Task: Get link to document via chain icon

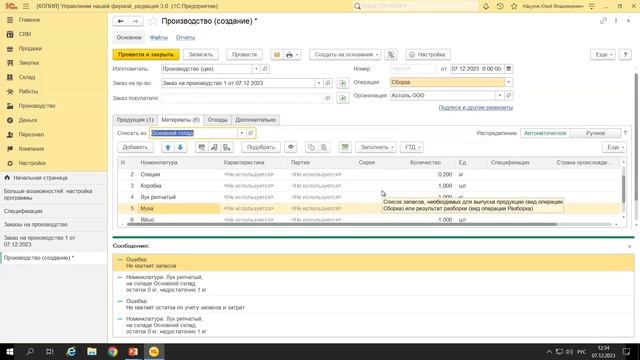Action: (603, 21)
